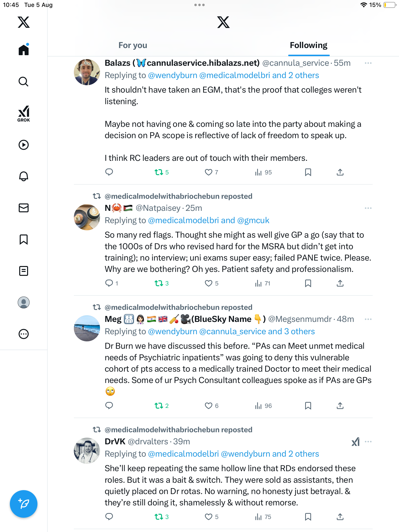399x532 pixels.
Task: Expand the sidebar More menu
Action: coord(24,334)
